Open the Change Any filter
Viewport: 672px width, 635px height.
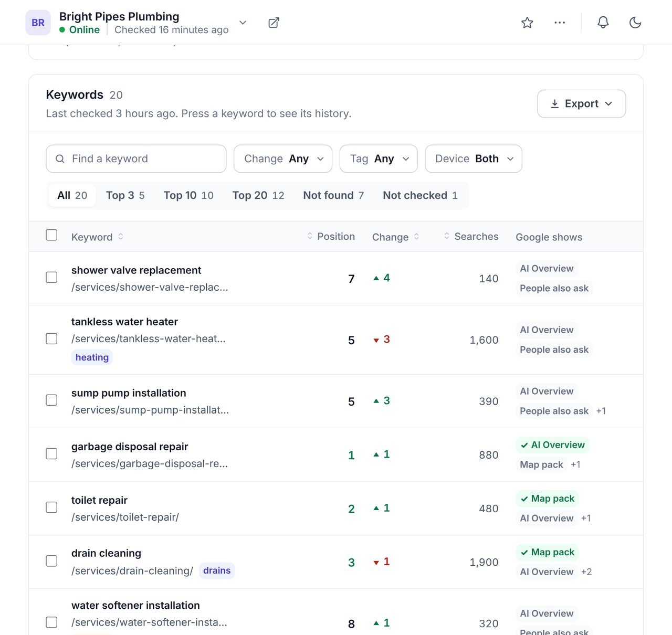(283, 158)
